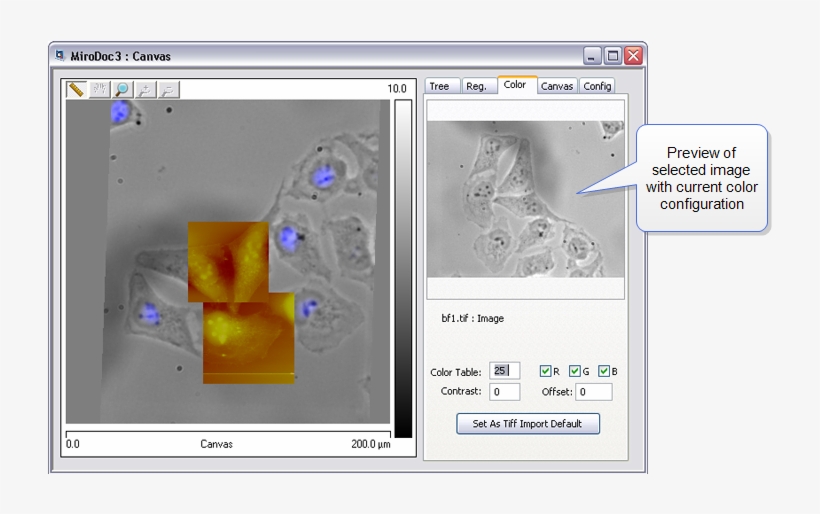Select the magnifier zoom tool
This screenshot has width=820, height=514.
click(x=122, y=89)
